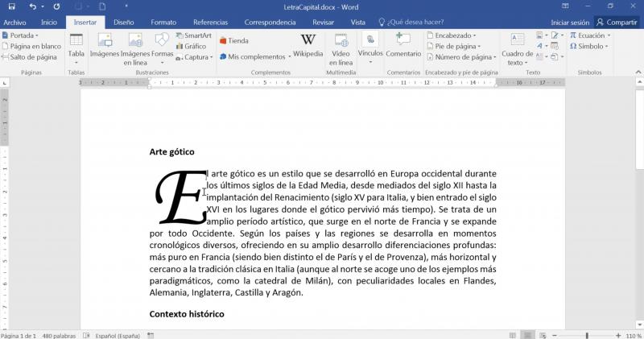Click the Save icon in title bar

tap(10, 6)
